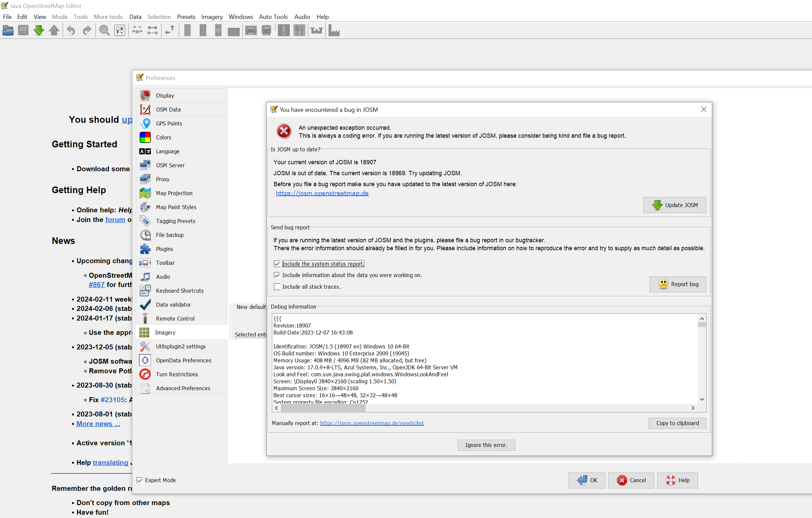Open the File menu
This screenshot has width=812, height=518.
[x=7, y=17]
